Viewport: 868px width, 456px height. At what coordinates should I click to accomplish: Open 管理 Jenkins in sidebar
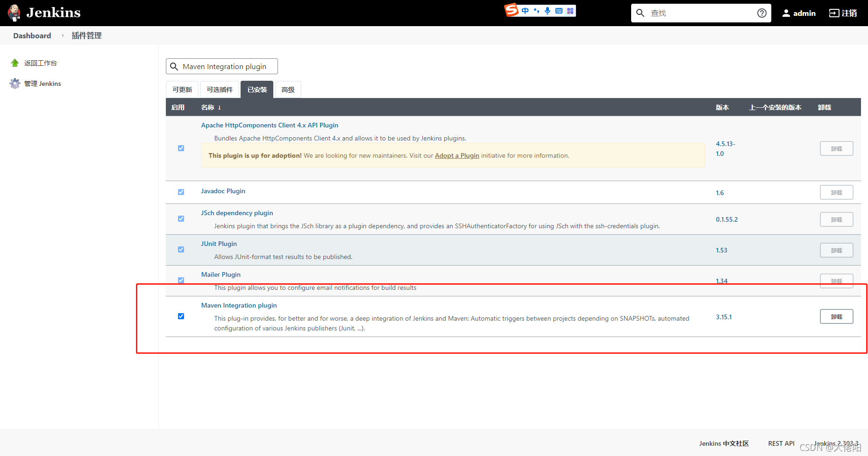pyautogui.click(x=43, y=84)
